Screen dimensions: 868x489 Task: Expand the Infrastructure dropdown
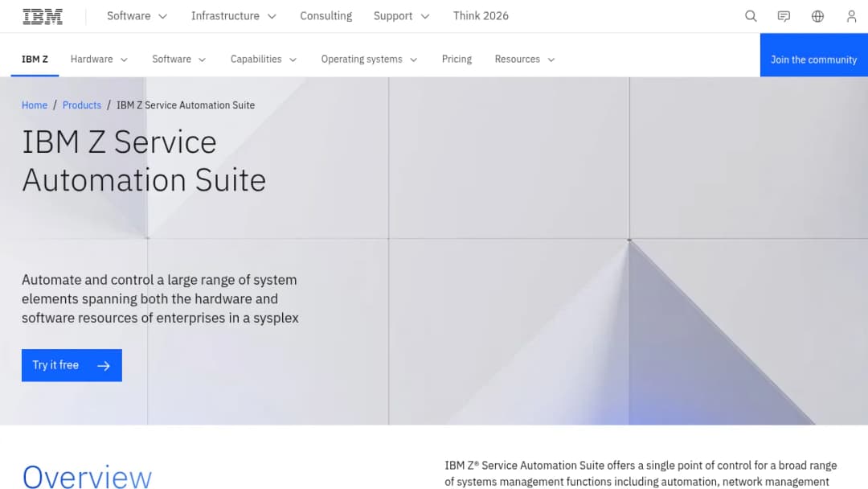coord(233,16)
